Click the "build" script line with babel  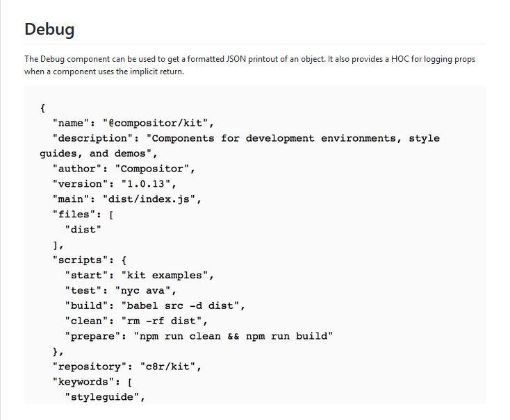pyautogui.click(x=155, y=305)
